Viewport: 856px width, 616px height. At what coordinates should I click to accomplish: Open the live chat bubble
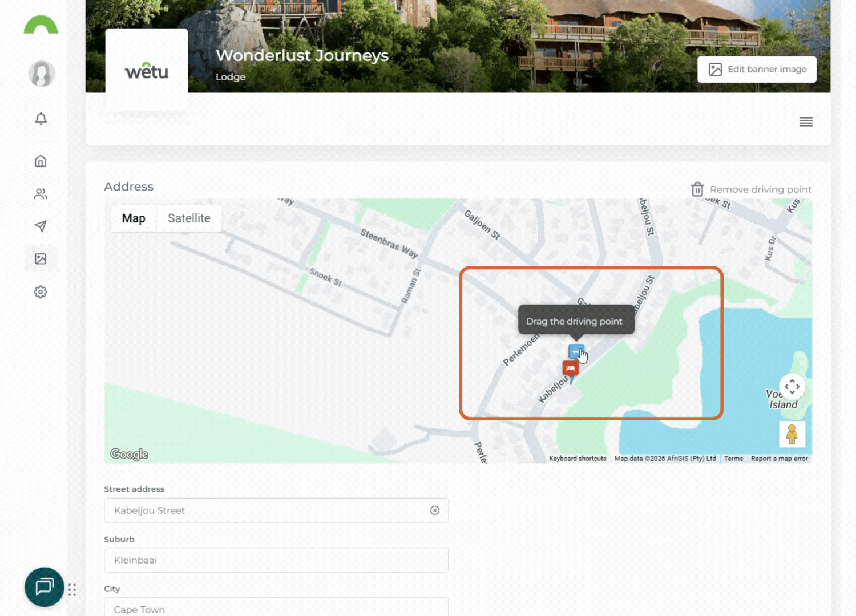44,587
